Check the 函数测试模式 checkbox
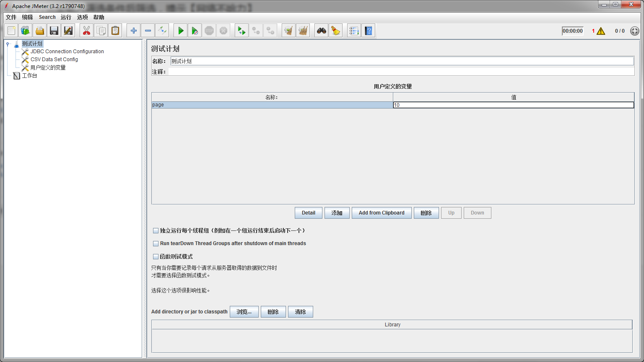Viewport: 644px width, 362px height. click(x=156, y=256)
